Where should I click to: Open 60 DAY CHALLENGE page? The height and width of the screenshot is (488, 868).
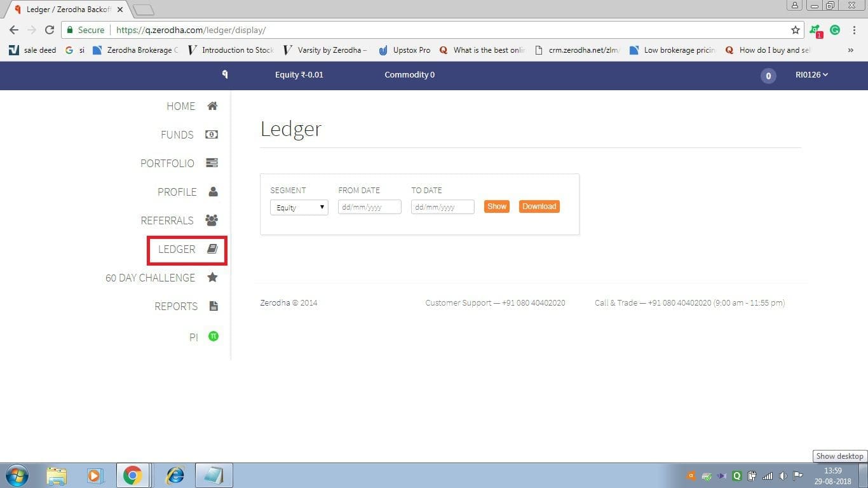click(x=150, y=278)
